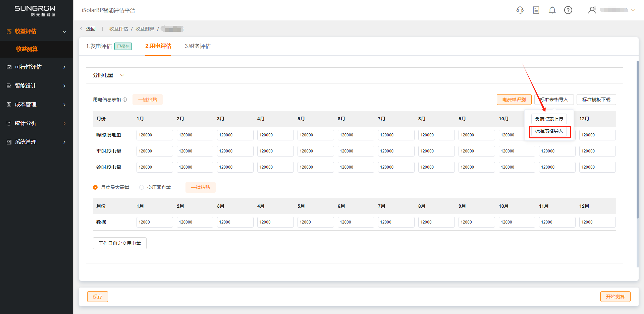
Task: Click the customer service headset icon
Action: pos(520,10)
